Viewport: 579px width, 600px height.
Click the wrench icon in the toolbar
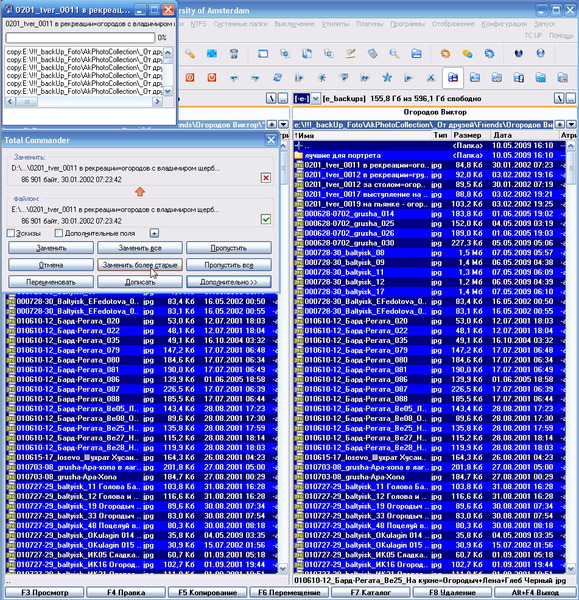tap(190, 54)
